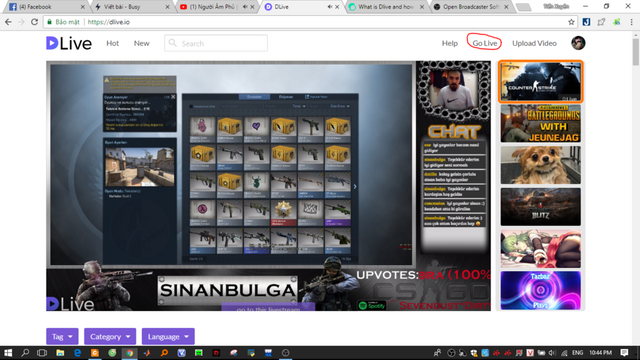
Task: Click the green puzzle extension icon
Action: tap(617, 22)
